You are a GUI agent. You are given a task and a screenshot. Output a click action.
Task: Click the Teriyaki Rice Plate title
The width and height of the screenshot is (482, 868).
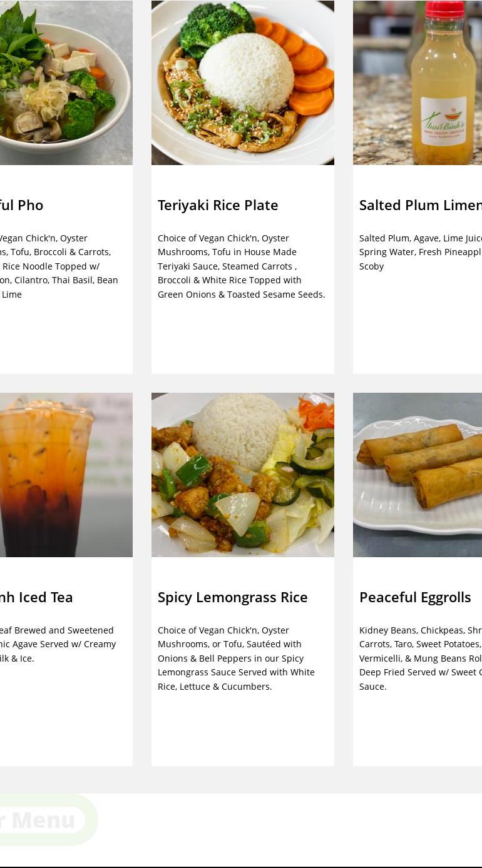pos(218,205)
